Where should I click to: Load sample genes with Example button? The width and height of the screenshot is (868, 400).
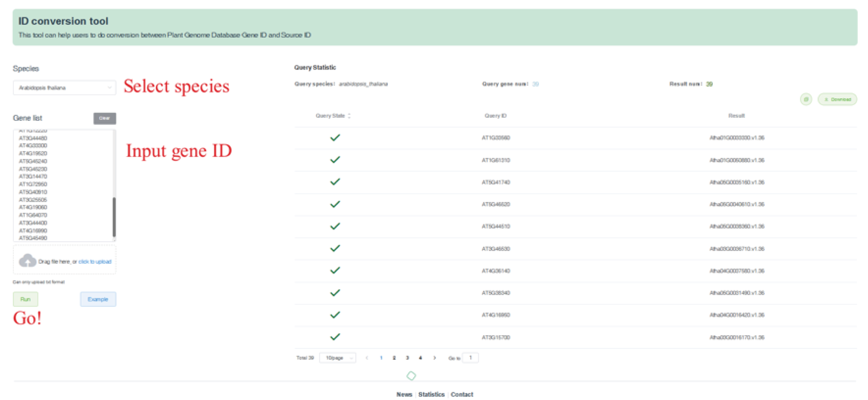pyautogui.click(x=98, y=299)
